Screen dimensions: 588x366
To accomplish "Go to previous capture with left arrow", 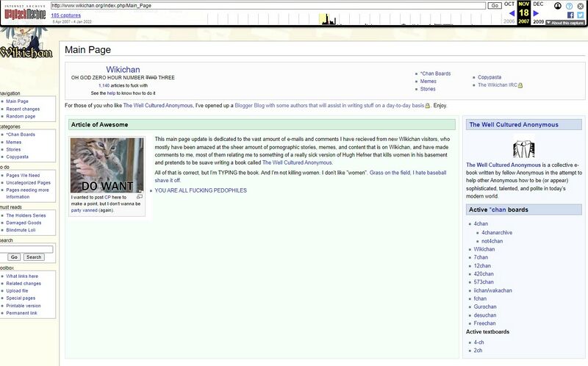I will coord(512,13).
